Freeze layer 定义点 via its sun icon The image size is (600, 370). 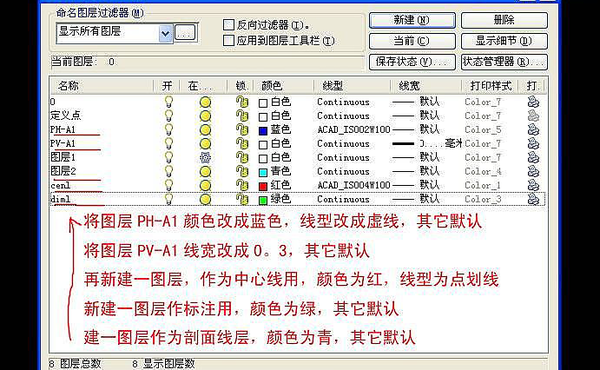pos(205,116)
